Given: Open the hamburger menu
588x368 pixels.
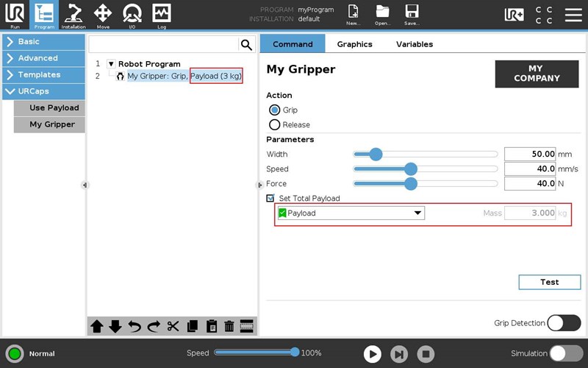Looking at the screenshot, I should (x=573, y=15).
